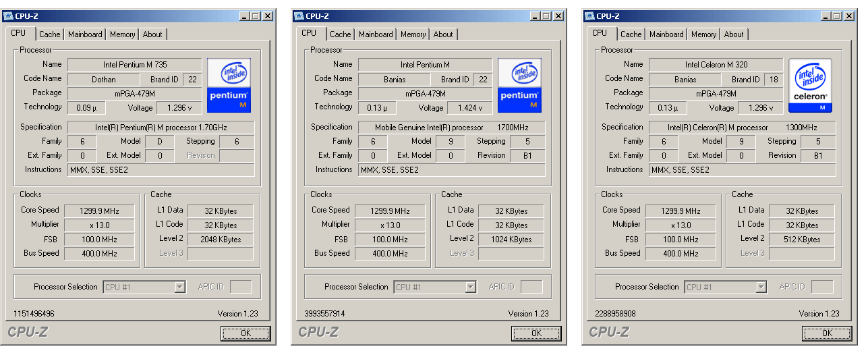Open Memory tab in Celeron M 320 window
This screenshot has width=868, height=357.
click(x=703, y=34)
